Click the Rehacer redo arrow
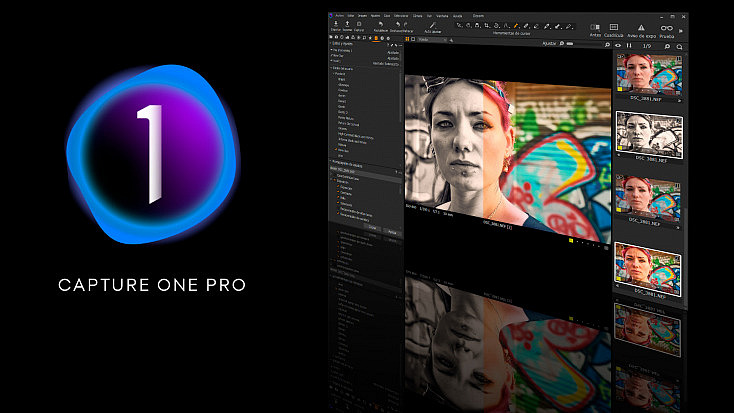This screenshot has height=413, width=734. 405,24
